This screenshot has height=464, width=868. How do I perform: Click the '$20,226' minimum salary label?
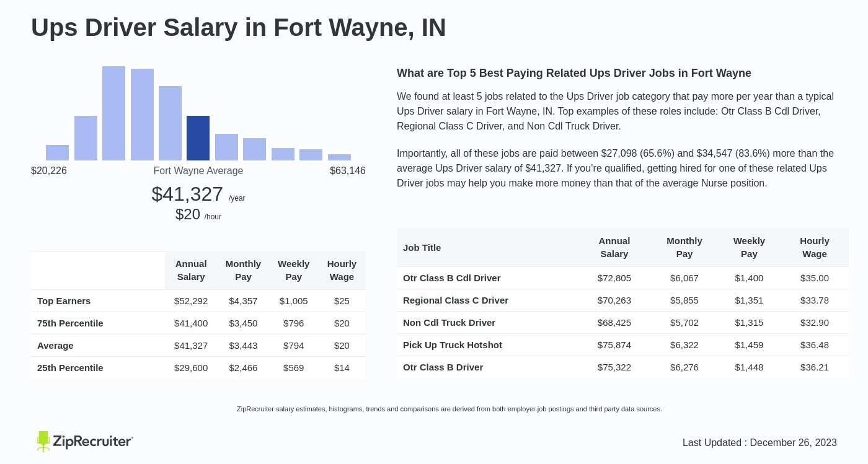49,170
